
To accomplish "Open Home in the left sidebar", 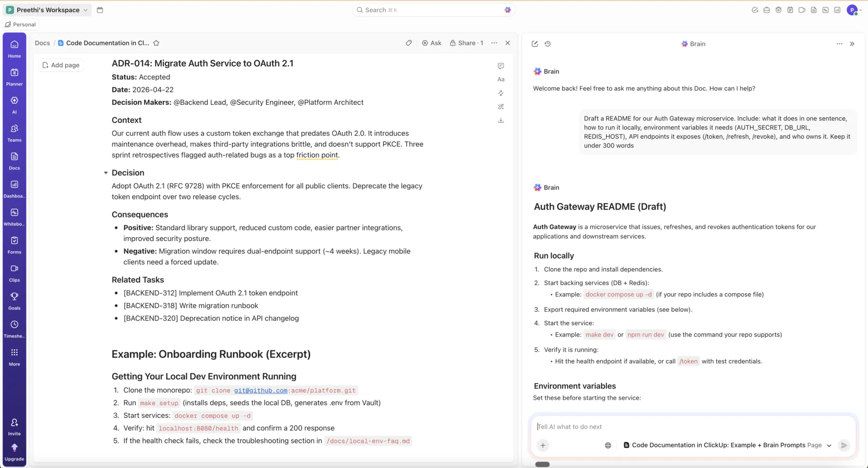I will coord(14,49).
